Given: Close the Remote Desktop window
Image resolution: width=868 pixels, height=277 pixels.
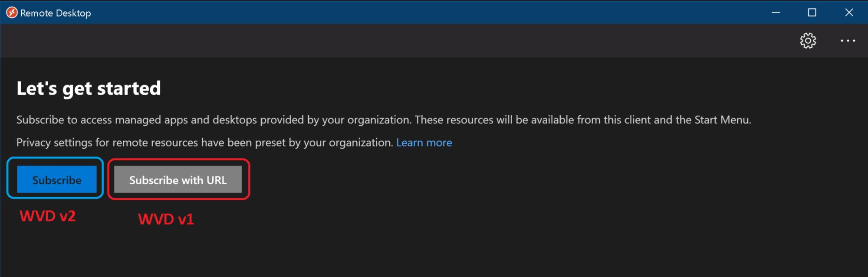Looking at the screenshot, I should (x=849, y=13).
